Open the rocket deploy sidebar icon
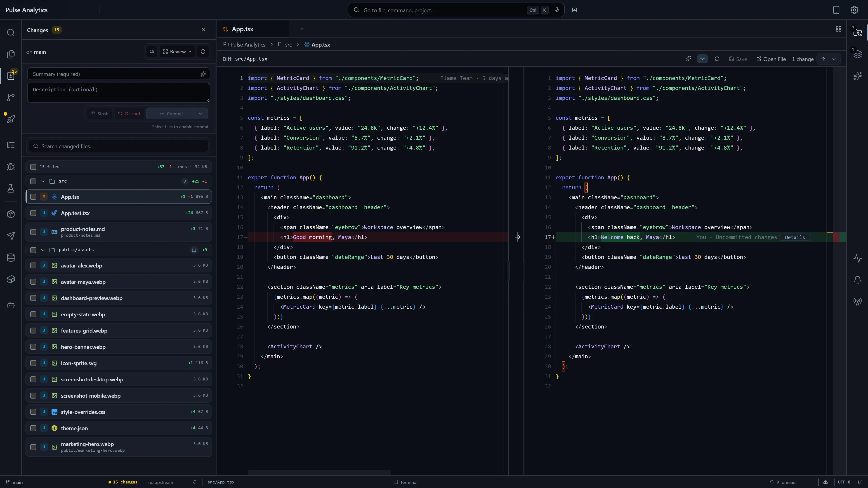This screenshot has height=488, width=868. (11, 119)
